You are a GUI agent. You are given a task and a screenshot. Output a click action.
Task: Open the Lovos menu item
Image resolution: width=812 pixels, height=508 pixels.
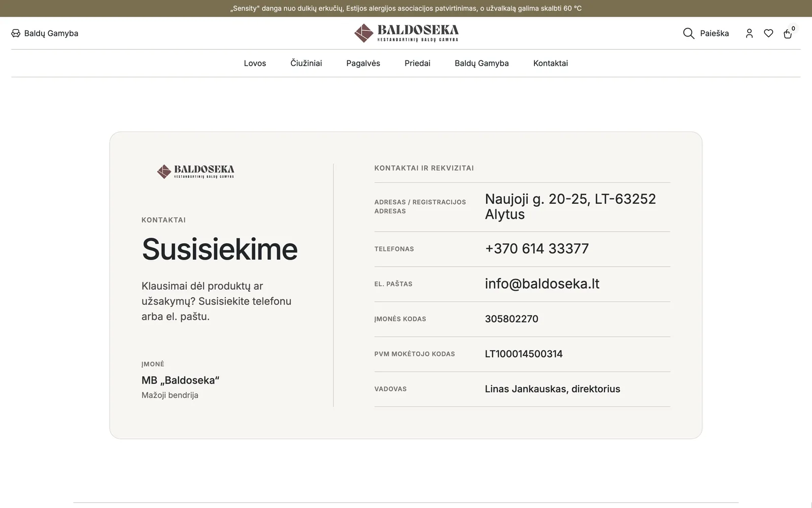(255, 63)
